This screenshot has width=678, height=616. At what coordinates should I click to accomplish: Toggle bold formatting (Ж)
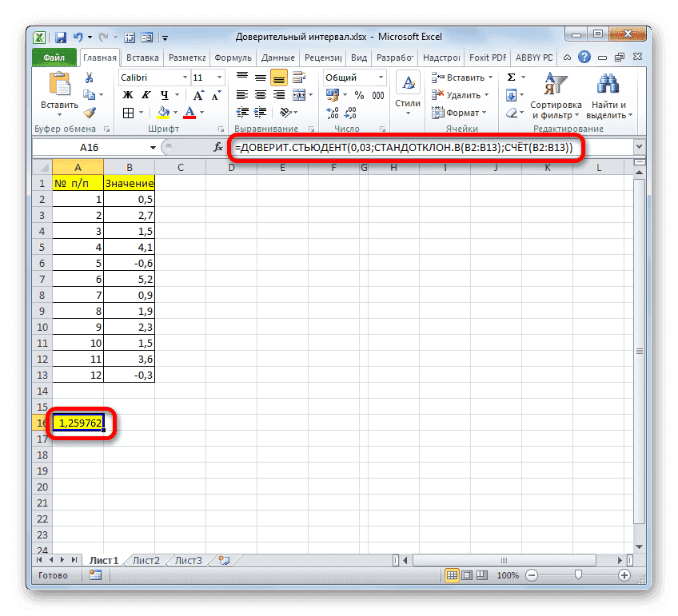click(x=126, y=94)
